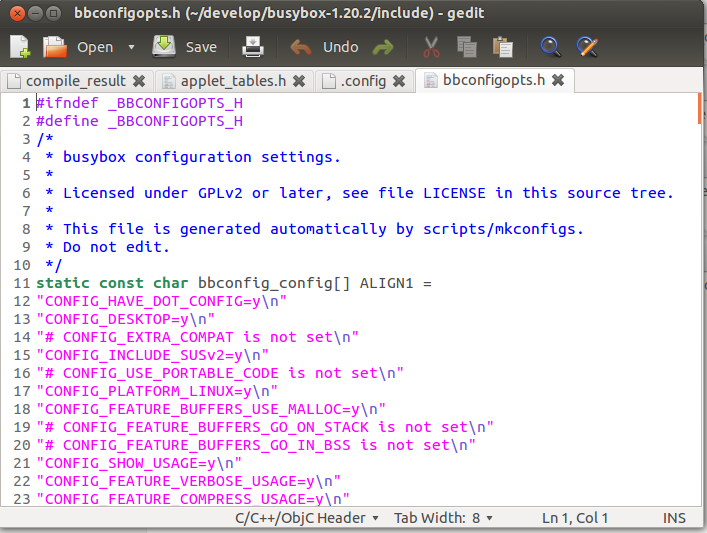Print the document with the printer icon
The height and width of the screenshot is (533, 707).
(x=252, y=46)
